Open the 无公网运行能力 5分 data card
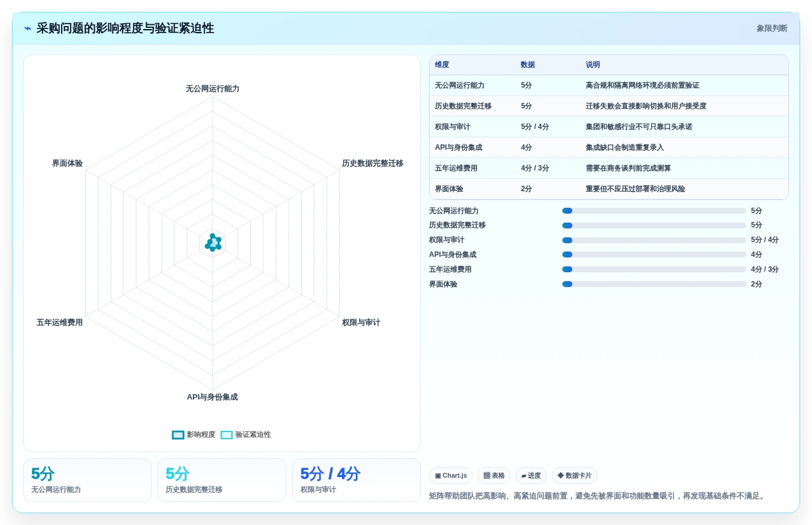 point(87,480)
